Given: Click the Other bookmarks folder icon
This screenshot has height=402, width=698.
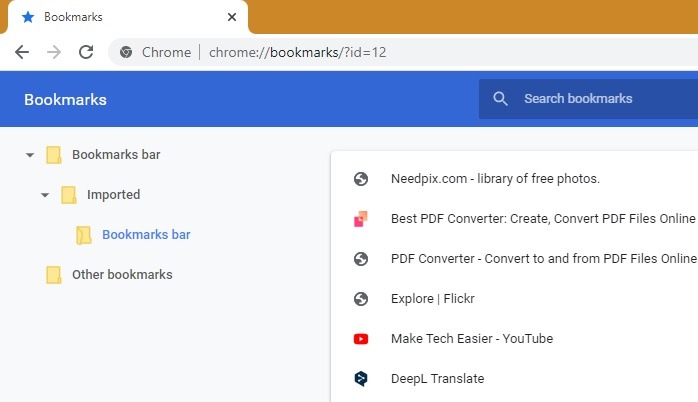Looking at the screenshot, I should (x=54, y=275).
